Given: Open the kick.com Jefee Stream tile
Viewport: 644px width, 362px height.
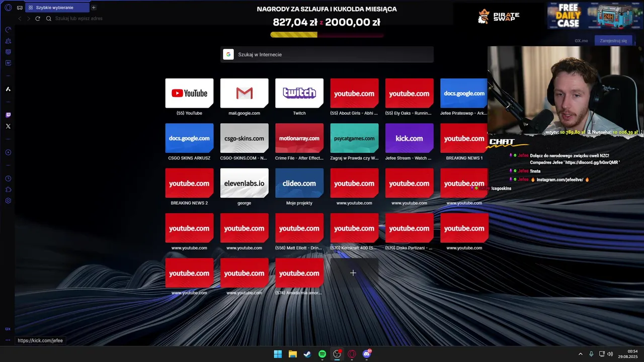Looking at the screenshot, I should click(x=409, y=138).
